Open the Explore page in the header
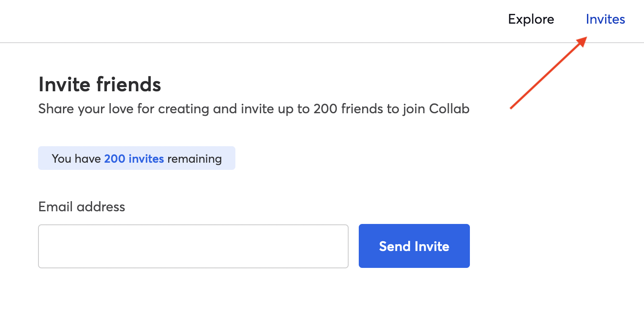Screen dimensions: 644x311 pyautogui.click(x=531, y=19)
